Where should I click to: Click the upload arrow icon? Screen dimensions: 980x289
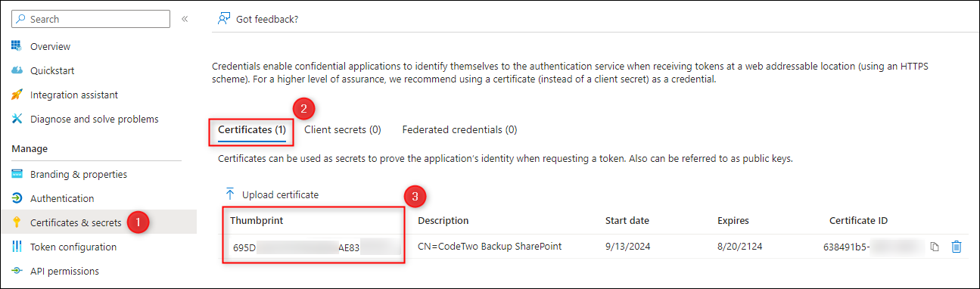pyautogui.click(x=230, y=194)
